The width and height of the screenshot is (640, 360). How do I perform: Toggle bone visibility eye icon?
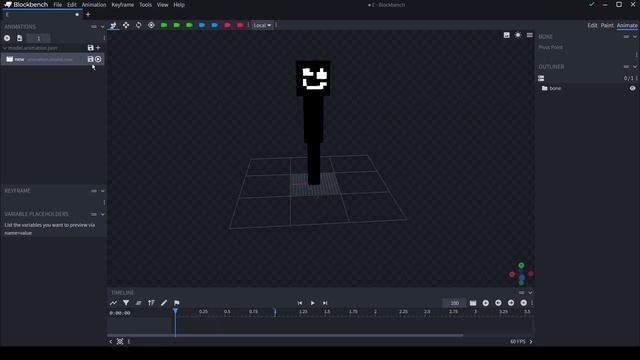[x=632, y=88]
